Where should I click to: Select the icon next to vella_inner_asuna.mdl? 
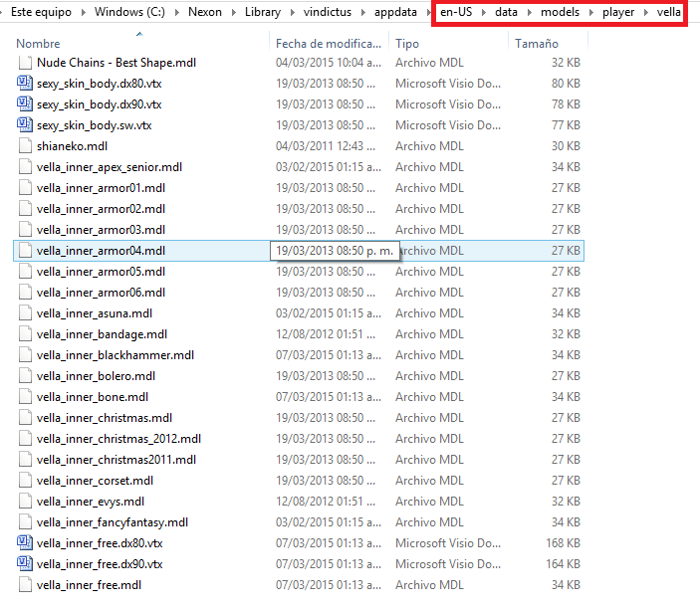point(25,313)
